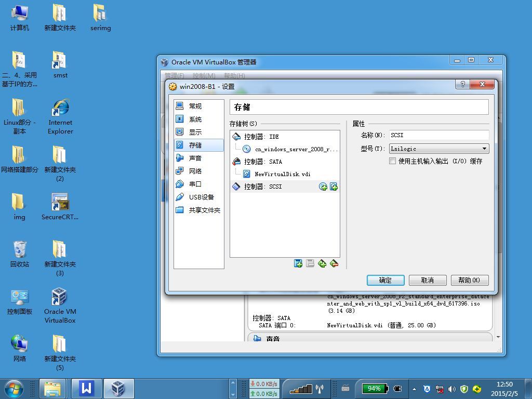Image resolution: width=532 pixels, height=399 pixels.
Task: Select 新建文件夹 (2) folder on desktop
Action: coord(60,164)
